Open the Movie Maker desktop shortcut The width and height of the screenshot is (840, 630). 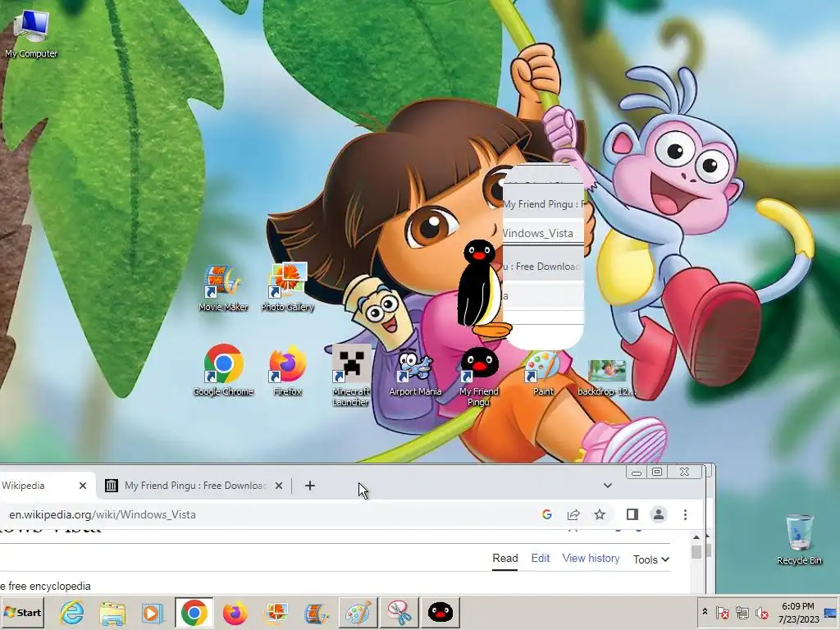click(223, 288)
